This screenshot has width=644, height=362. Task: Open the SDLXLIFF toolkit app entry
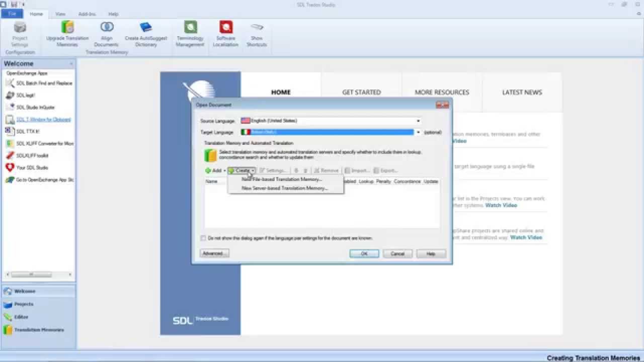[27, 155]
